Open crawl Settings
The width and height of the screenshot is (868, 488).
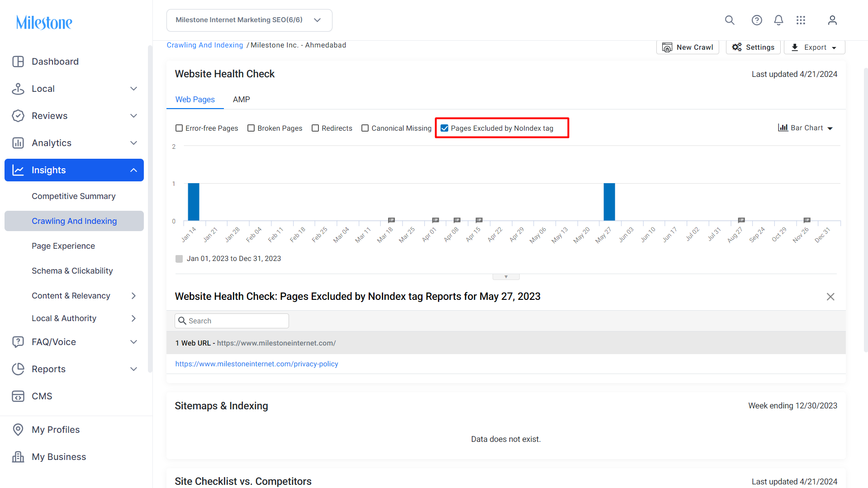click(753, 47)
